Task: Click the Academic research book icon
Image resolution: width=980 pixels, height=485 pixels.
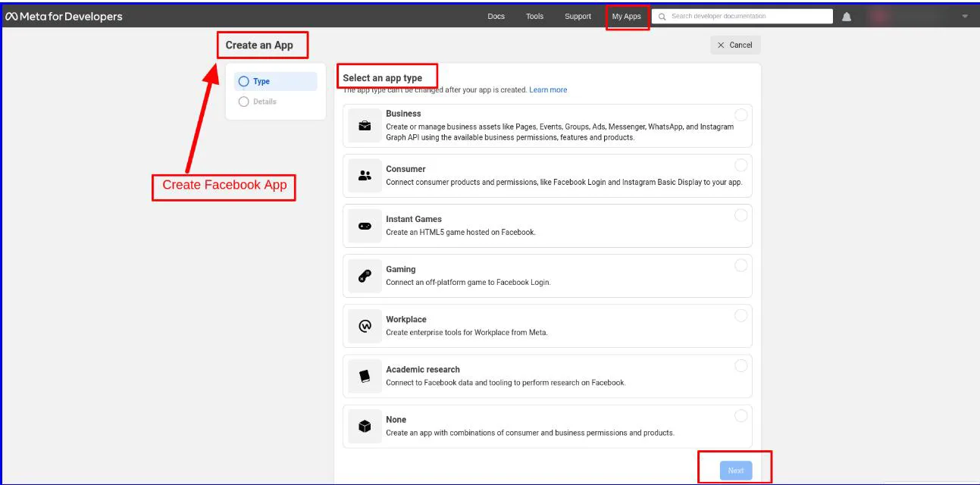Action: pyautogui.click(x=365, y=376)
